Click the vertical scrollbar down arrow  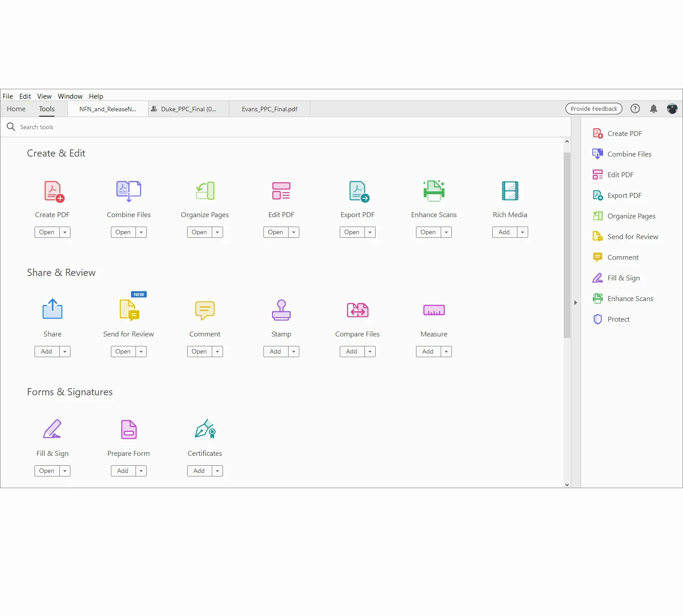(567, 485)
